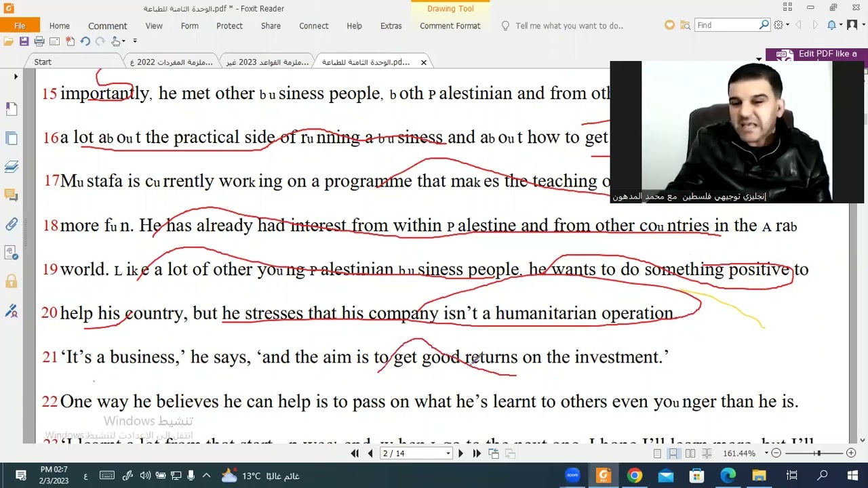Open the File menu
Screen dimensions: 868x488
20,26
